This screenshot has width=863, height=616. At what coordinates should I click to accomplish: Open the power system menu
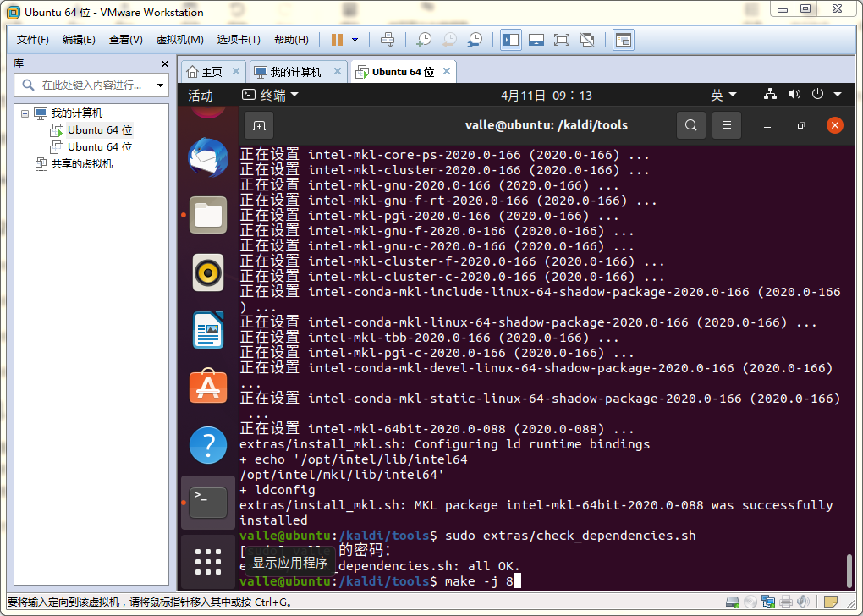(x=817, y=94)
